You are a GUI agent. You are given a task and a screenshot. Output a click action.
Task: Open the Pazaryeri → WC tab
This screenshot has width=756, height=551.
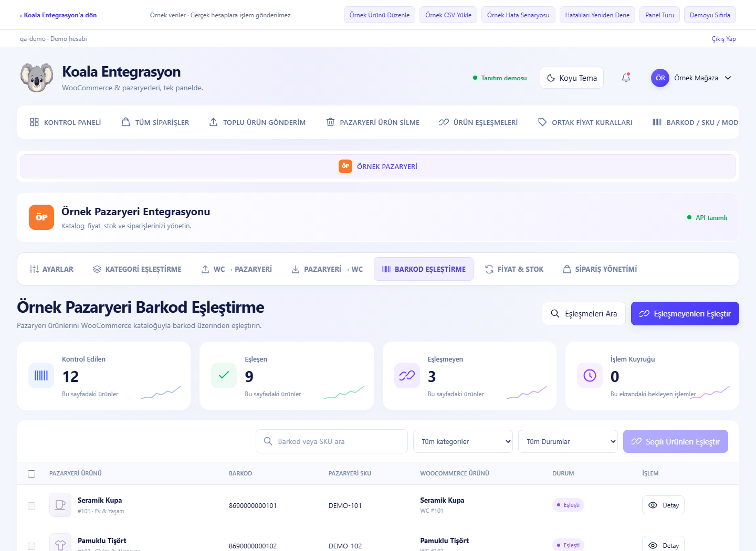pyautogui.click(x=327, y=269)
